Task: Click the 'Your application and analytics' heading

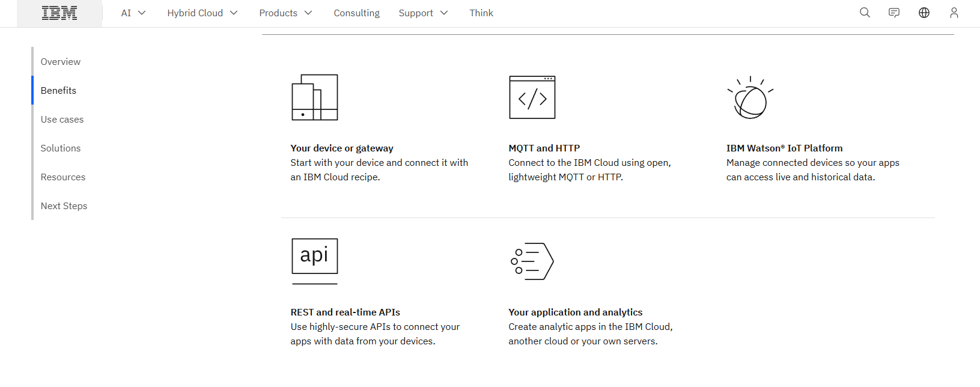Action: coord(576,312)
